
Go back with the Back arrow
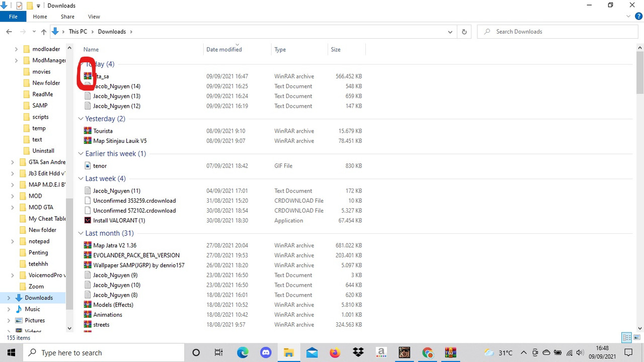click(x=9, y=32)
